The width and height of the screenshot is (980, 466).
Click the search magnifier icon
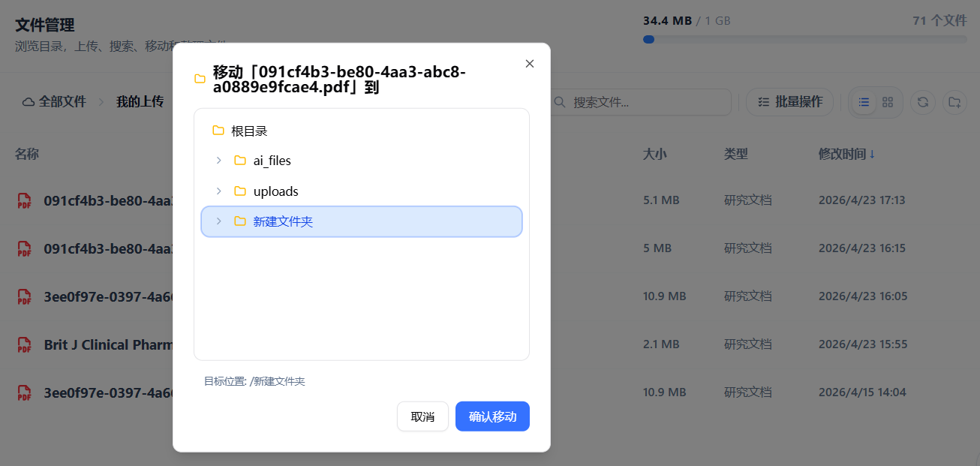[560, 102]
